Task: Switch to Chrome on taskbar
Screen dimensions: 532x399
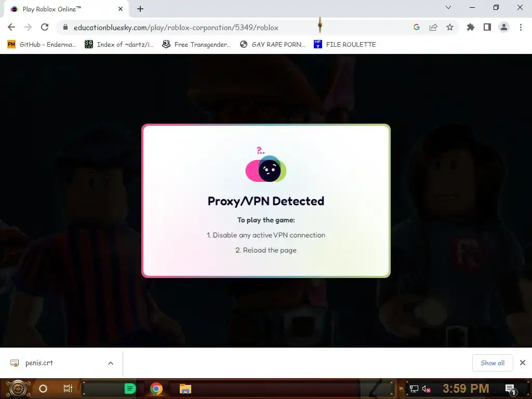Action: coord(156,389)
